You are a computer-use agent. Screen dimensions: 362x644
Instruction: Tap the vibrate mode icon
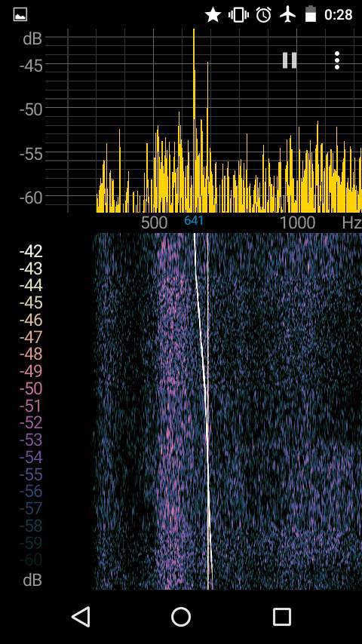238,15
